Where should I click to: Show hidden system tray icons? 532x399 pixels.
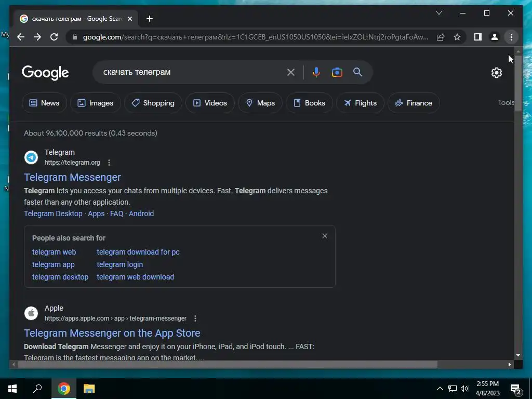pos(440,389)
